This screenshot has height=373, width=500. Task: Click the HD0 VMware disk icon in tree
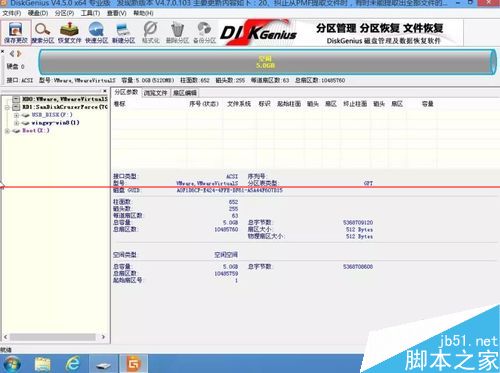(x=16, y=99)
